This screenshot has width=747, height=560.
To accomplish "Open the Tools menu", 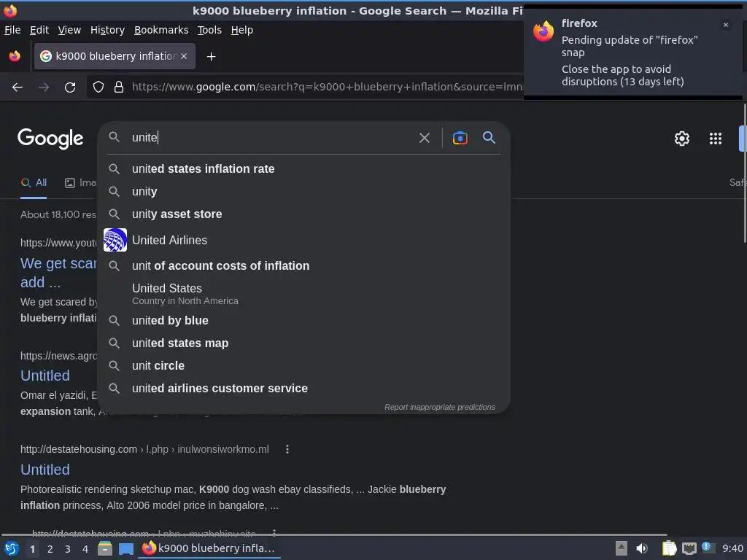I will pos(209,30).
